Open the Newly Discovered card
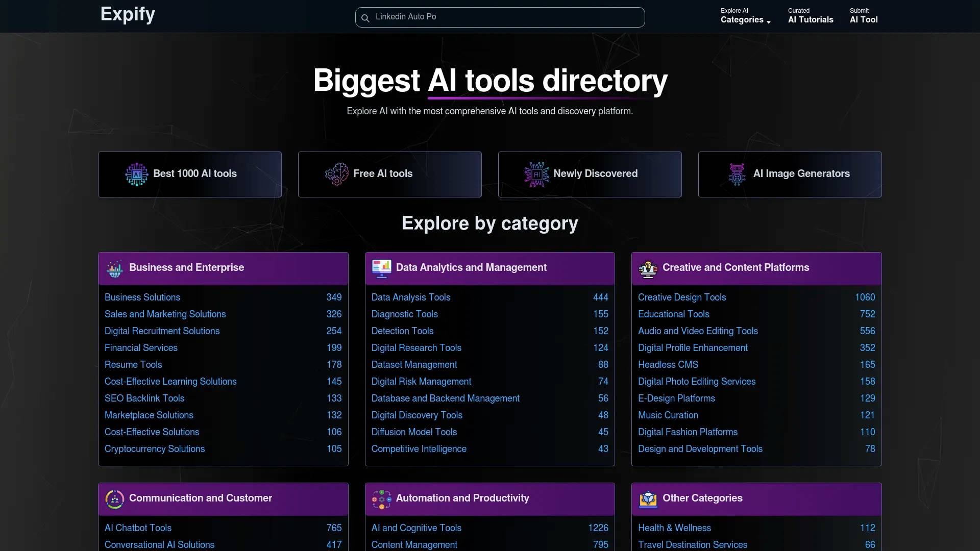Screen dimensions: 980x551 click(590, 174)
